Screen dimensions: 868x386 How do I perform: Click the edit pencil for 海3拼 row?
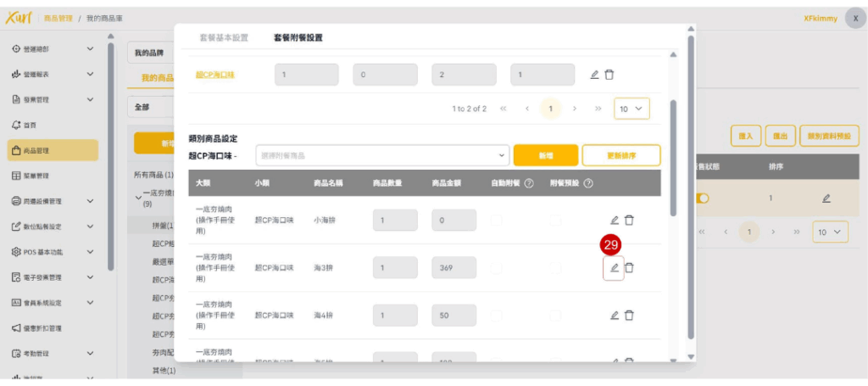pyautogui.click(x=614, y=268)
